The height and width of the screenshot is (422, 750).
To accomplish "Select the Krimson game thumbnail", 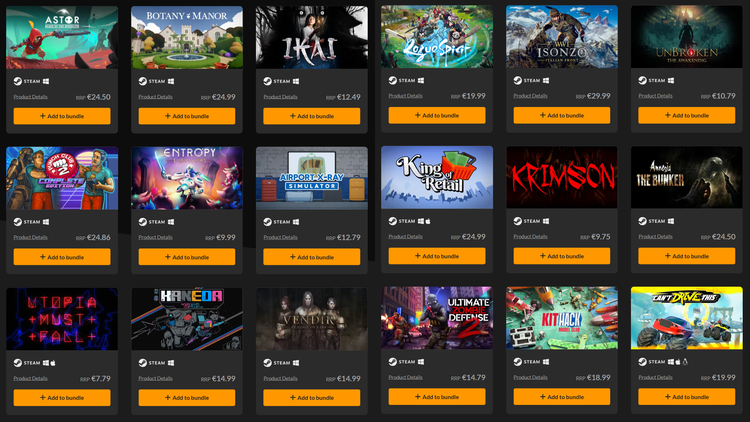I will (562, 177).
